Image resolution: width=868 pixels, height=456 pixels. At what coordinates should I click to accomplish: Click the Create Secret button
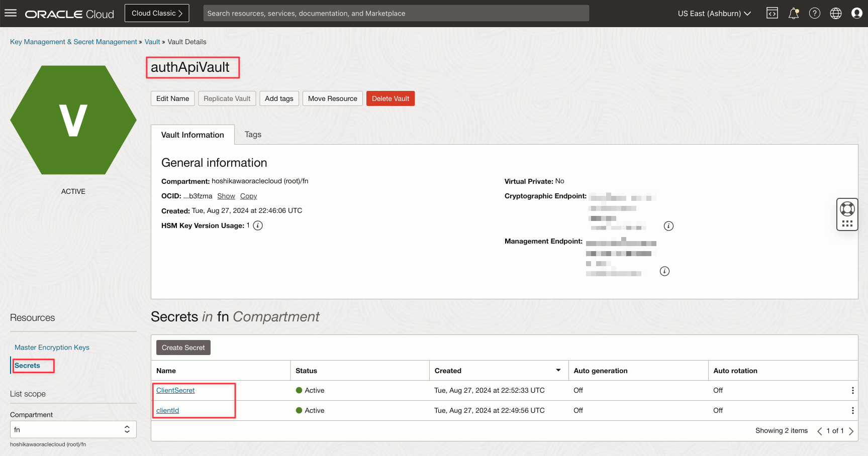tap(183, 348)
